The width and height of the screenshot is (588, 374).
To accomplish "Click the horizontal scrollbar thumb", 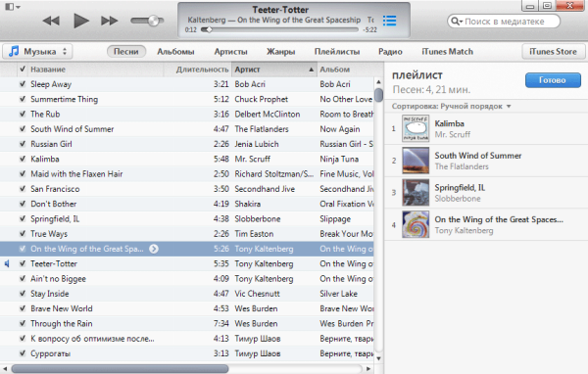I will point(120,369).
